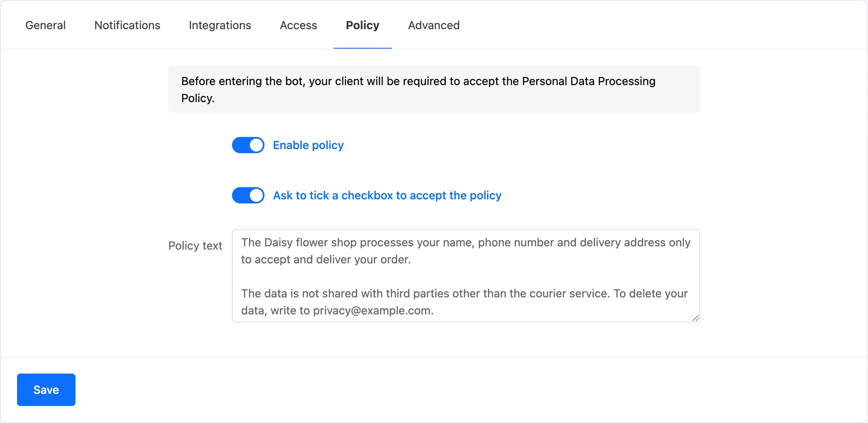Open the Advanced tab

pos(434,25)
